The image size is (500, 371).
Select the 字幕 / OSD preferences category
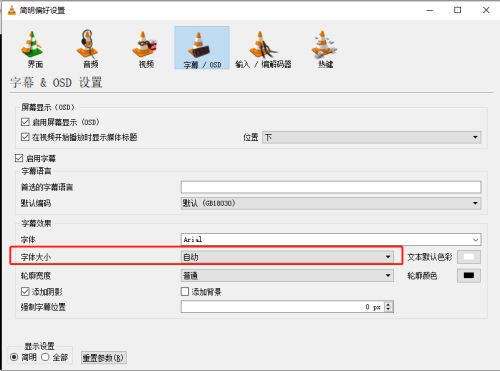(x=202, y=48)
